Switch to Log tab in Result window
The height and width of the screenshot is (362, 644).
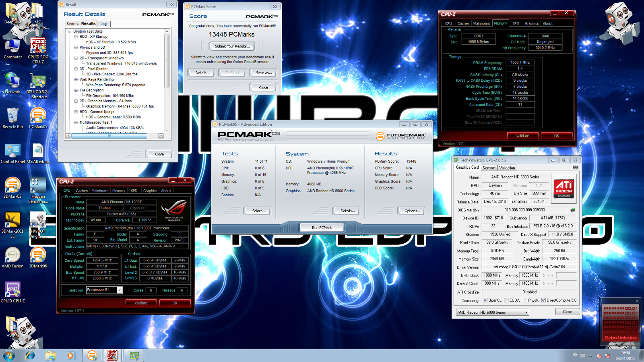[104, 24]
